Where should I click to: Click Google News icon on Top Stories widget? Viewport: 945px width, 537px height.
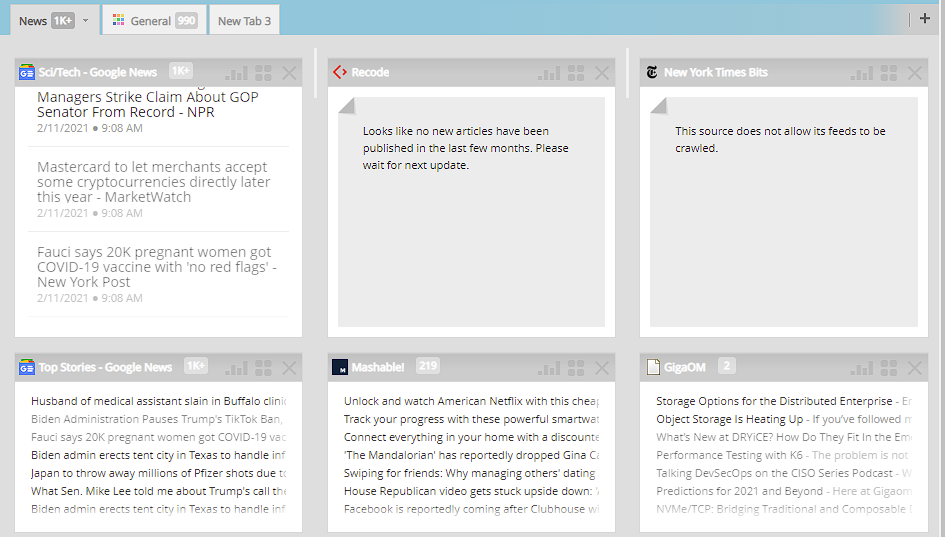point(27,367)
